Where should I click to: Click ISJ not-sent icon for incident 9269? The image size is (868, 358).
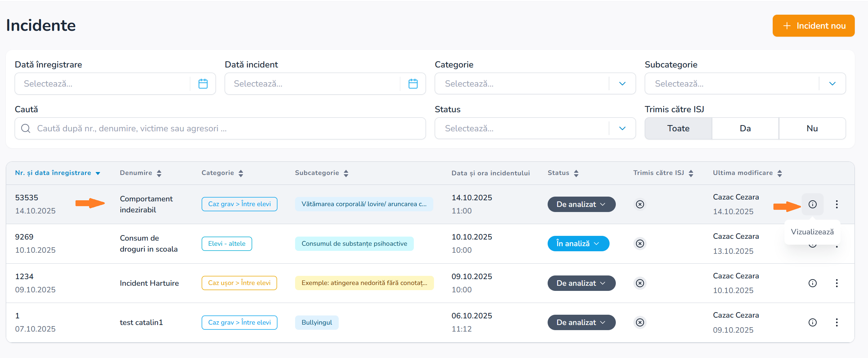pos(640,244)
